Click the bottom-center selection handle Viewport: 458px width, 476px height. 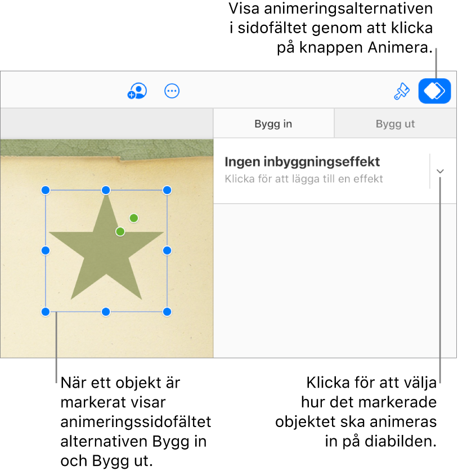(106, 311)
